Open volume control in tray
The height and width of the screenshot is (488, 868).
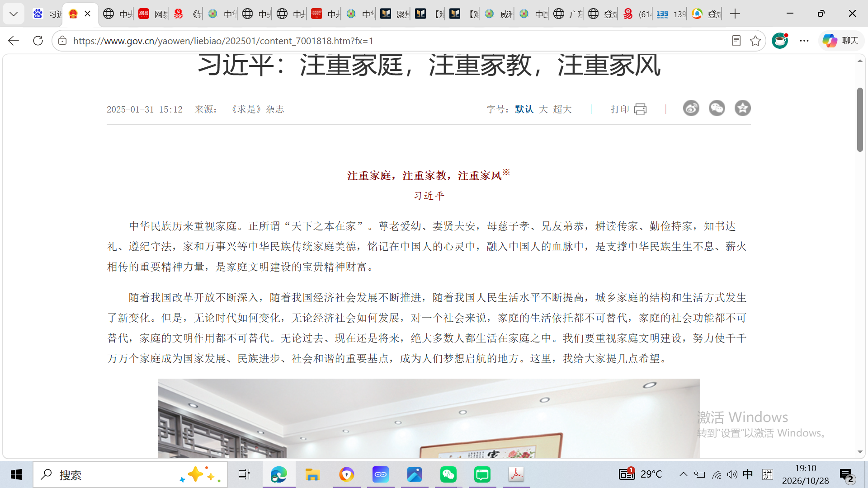tap(732, 474)
